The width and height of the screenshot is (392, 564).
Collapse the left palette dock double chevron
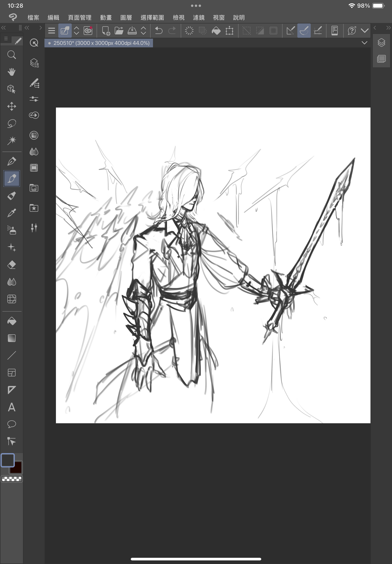tap(3, 28)
